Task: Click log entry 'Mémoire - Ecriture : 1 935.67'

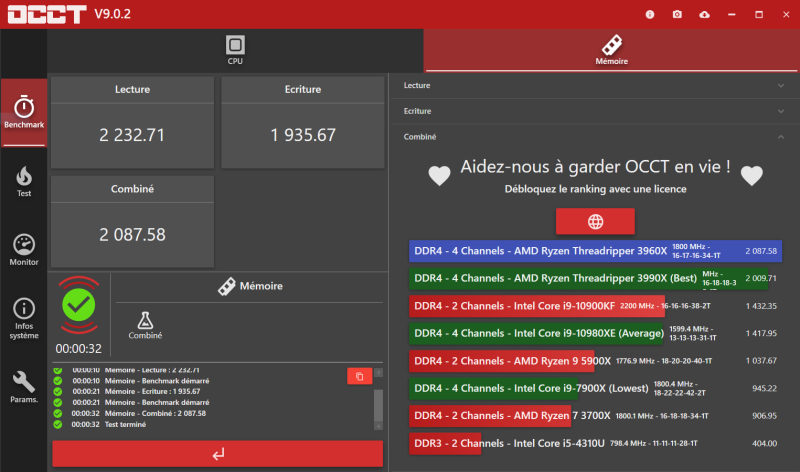Action: (x=152, y=391)
